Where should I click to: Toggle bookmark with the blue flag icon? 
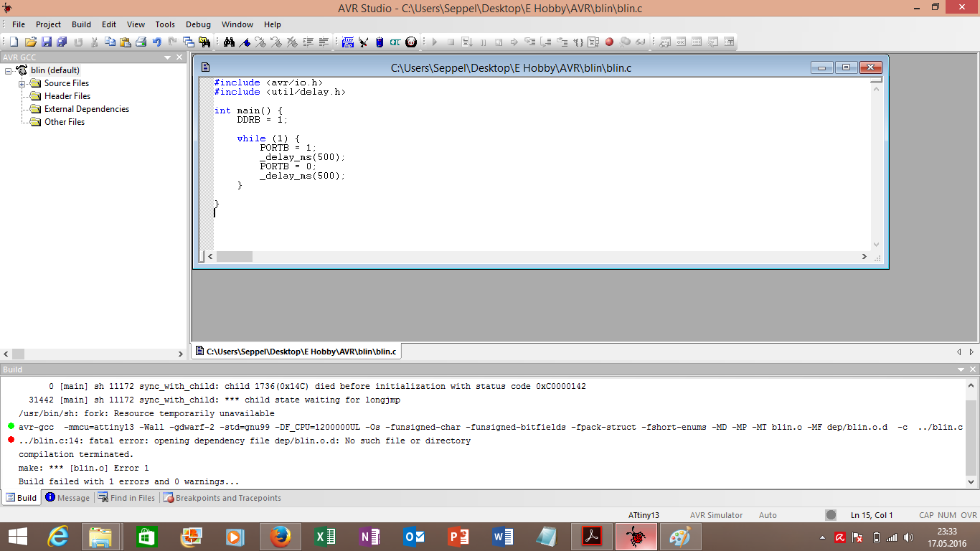point(245,42)
